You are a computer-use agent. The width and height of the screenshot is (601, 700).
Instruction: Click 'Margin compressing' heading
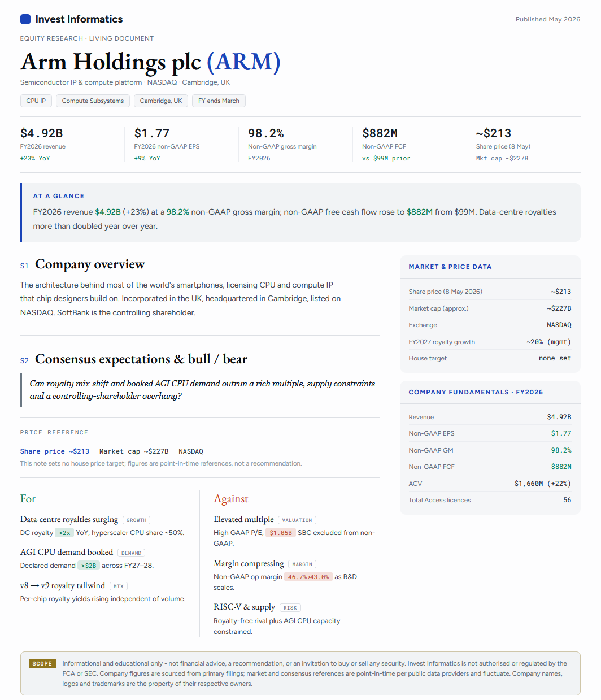(249, 564)
